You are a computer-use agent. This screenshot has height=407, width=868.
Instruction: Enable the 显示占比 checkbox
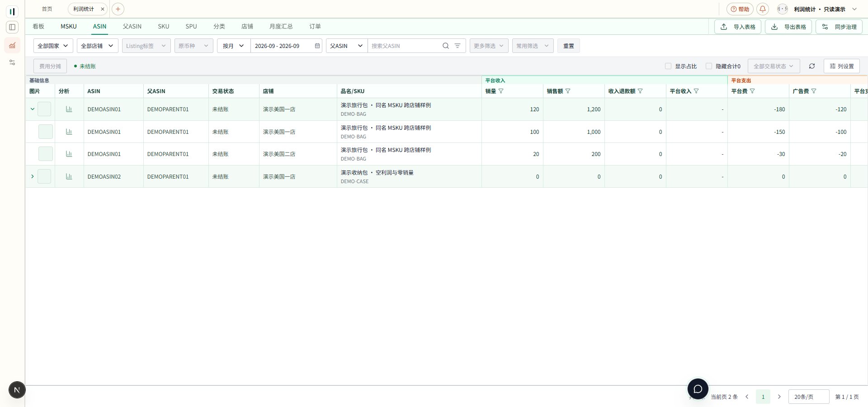668,66
